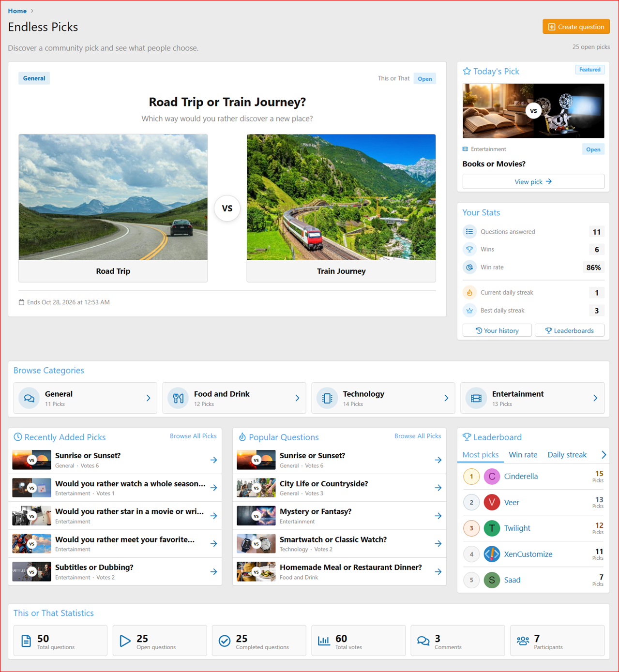
Task: Expand the Entertainment category chevron
Action: [595, 398]
